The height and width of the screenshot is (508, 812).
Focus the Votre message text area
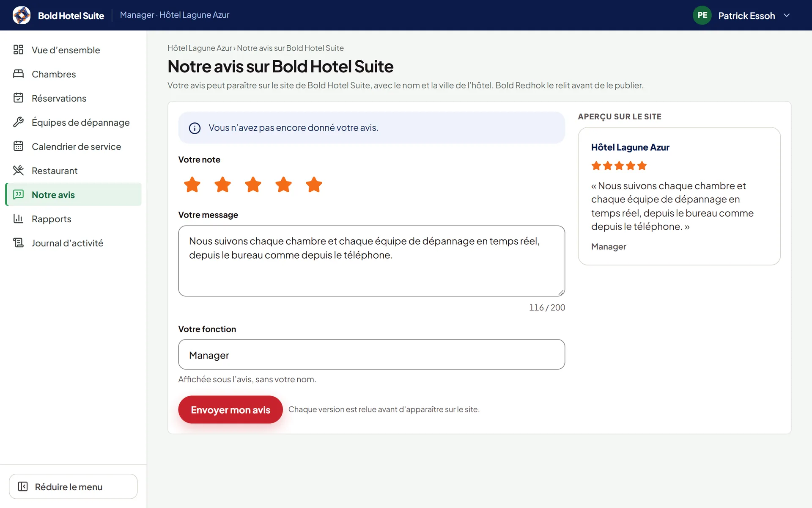[372, 261]
